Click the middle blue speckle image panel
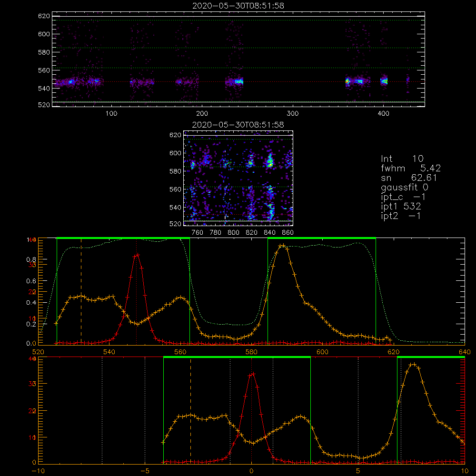 [x=238, y=178]
